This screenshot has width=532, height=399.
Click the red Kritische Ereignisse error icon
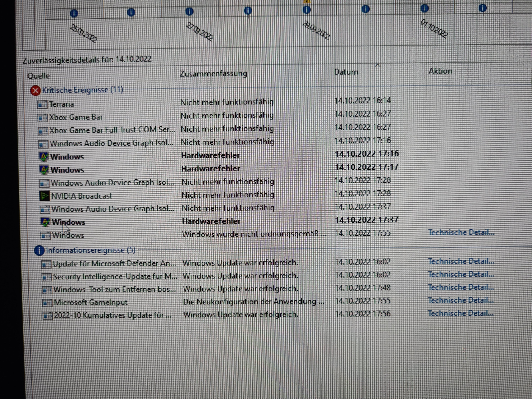tap(35, 91)
